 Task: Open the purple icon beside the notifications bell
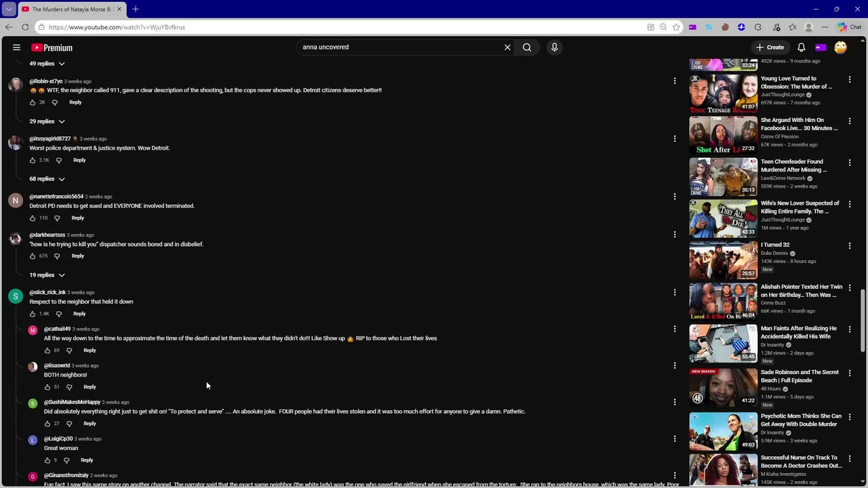[x=821, y=47]
